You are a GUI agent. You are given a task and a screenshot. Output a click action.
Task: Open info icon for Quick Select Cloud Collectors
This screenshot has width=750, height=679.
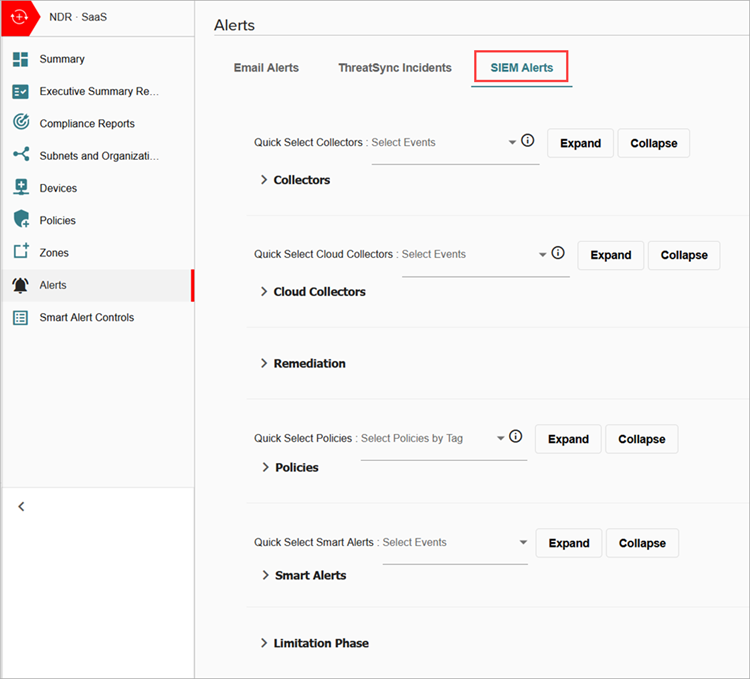tap(558, 253)
